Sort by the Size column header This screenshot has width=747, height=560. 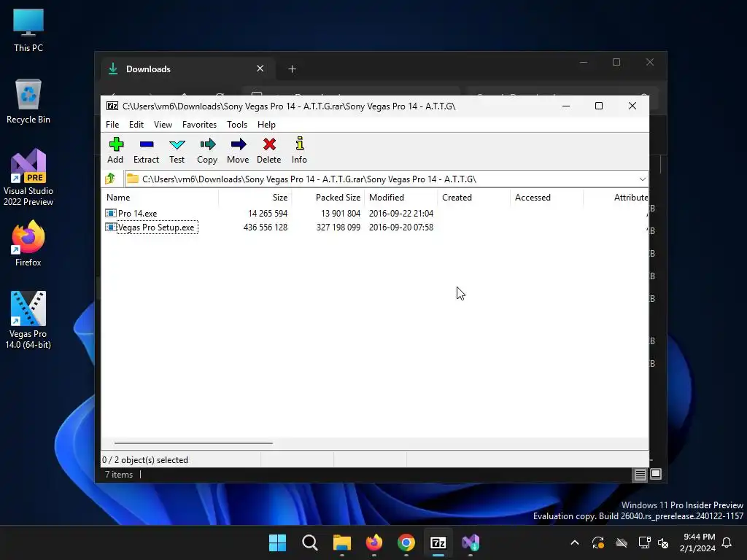[255, 198]
